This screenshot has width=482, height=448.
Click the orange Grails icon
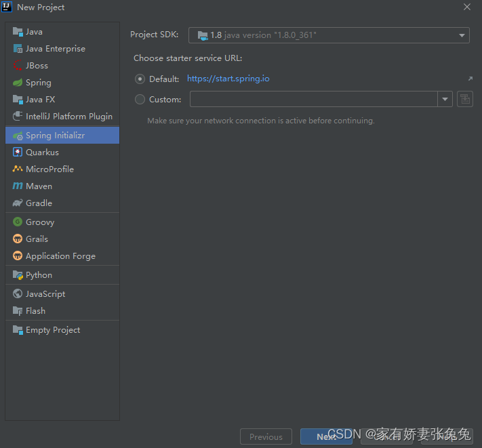click(x=18, y=239)
